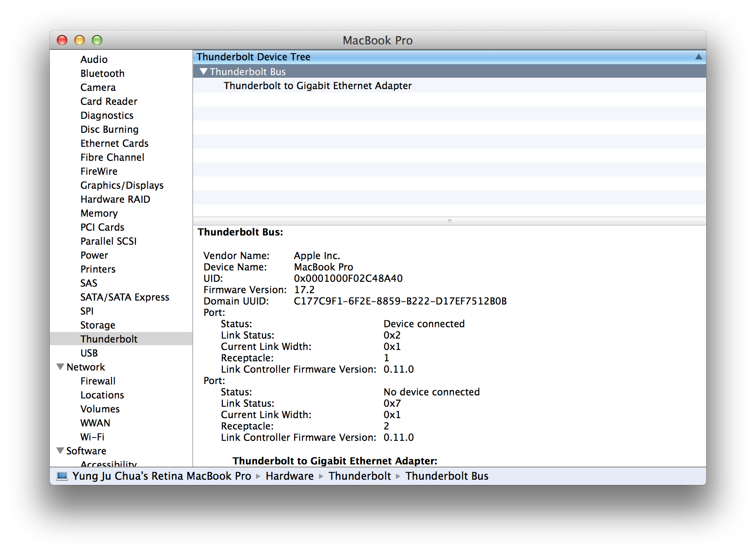Select Printers in the sidebar

tap(98, 269)
